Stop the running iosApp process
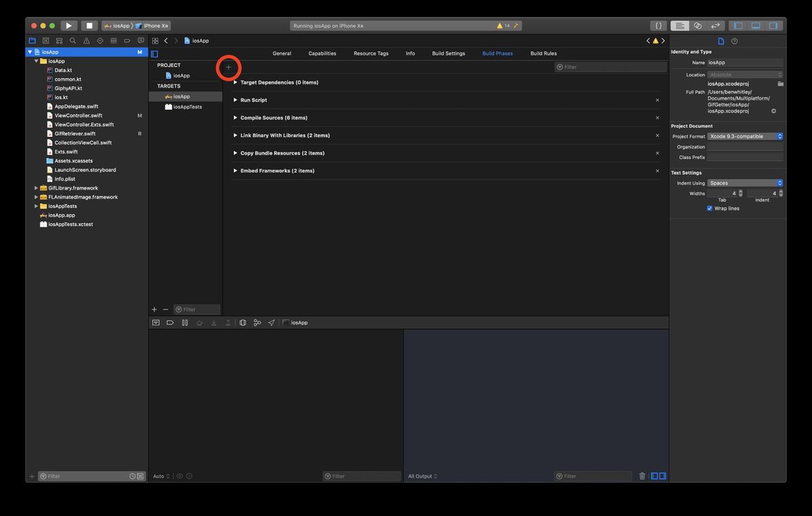This screenshot has height=516, width=812. [x=89, y=26]
